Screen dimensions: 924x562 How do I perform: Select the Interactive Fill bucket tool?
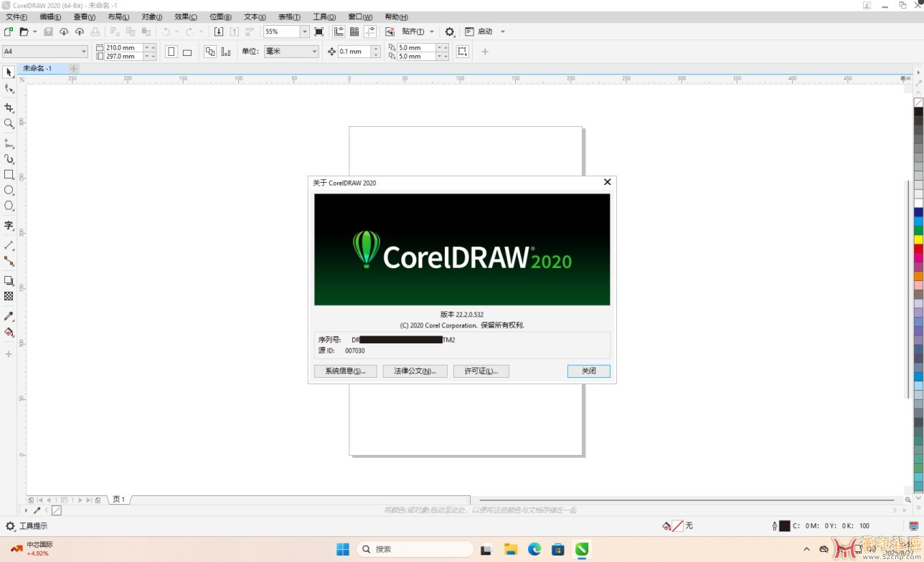[9, 332]
